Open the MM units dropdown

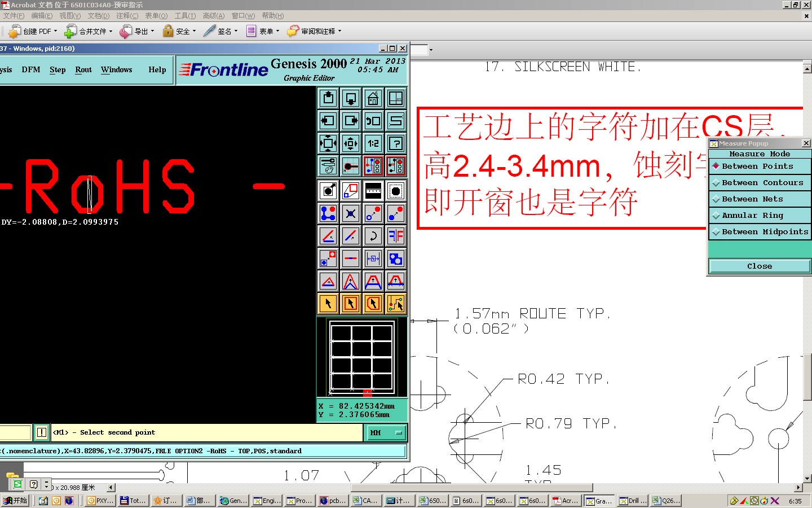tap(387, 433)
